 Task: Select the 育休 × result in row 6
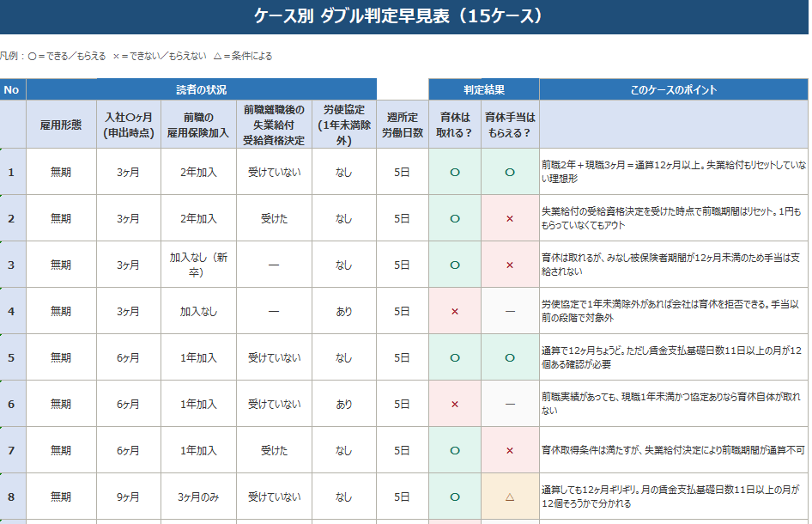[x=455, y=404]
